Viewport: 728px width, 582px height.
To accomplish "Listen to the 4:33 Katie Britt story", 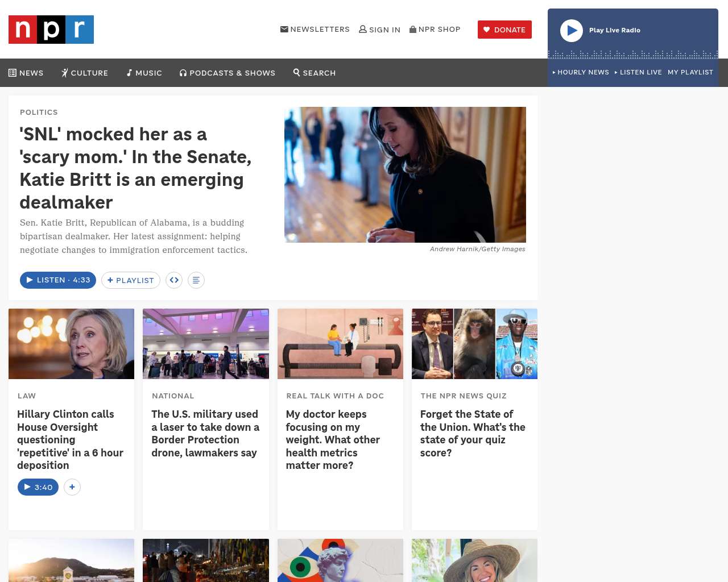I will 58,280.
